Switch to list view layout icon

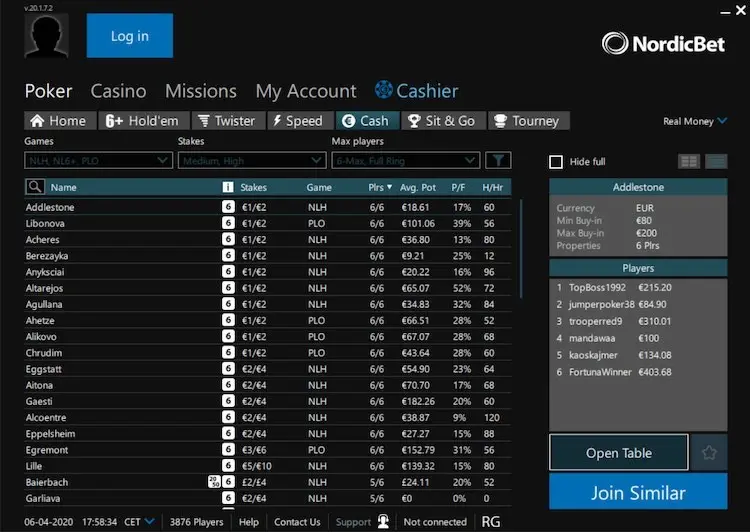click(x=716, y=162)
